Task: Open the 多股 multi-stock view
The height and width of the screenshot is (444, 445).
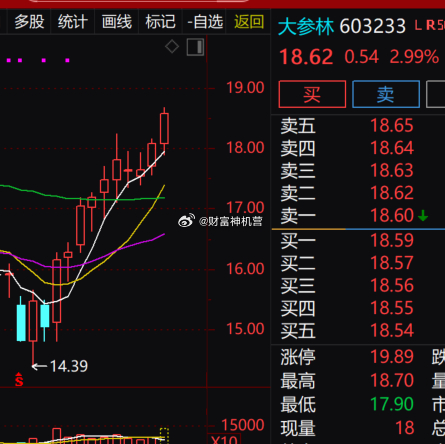Action: pyautogui.click(x=29, y=22)
